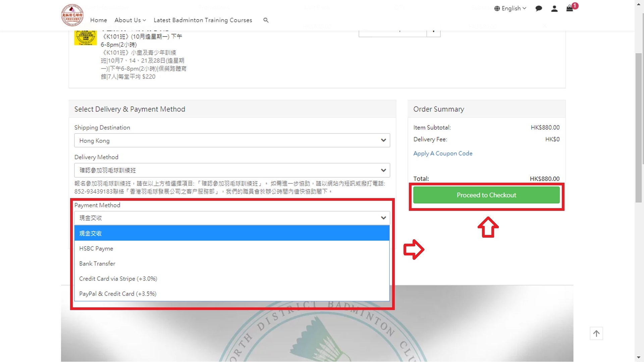Viewport: 644px width, 362px height.
Task: Choose PayPal & Credit Card option
Action: [x=118, y=294]
